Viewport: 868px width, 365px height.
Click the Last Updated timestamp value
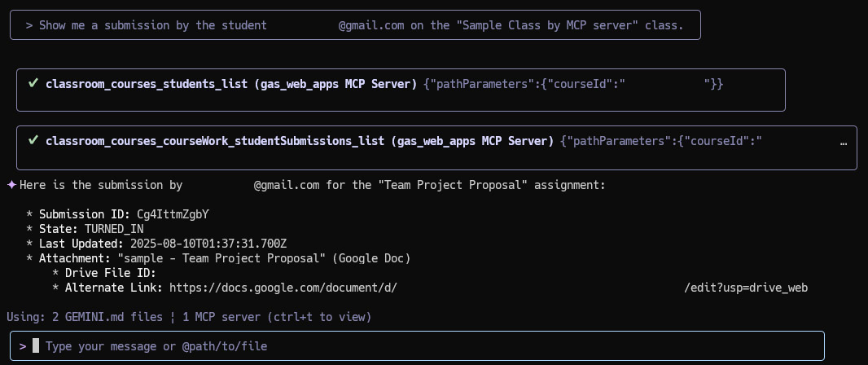(208, 244)
